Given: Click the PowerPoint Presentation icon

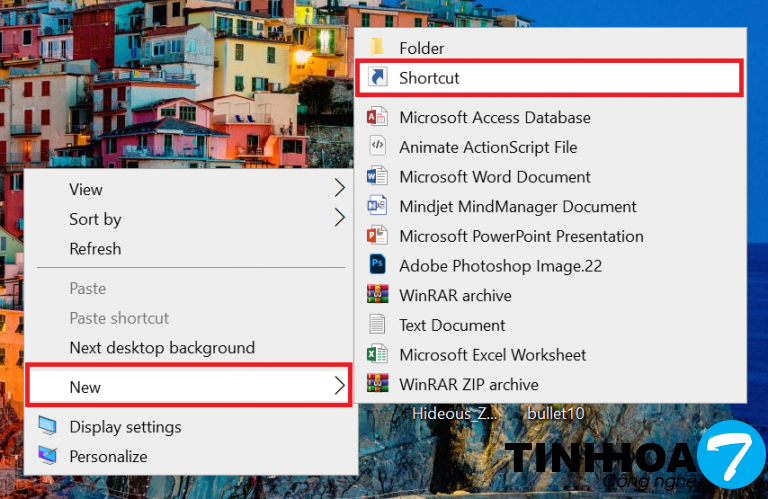Looking at the screenshot, I should tap(377, 236).
